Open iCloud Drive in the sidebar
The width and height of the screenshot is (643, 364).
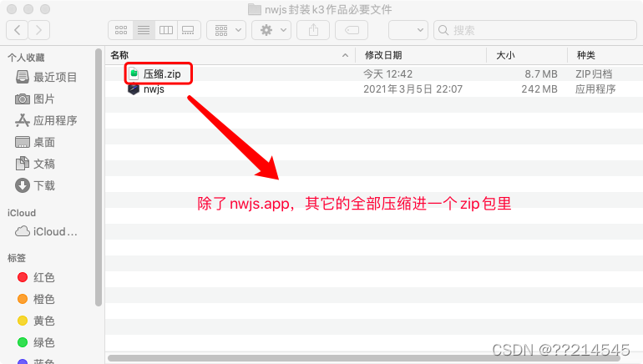point(55,231)
